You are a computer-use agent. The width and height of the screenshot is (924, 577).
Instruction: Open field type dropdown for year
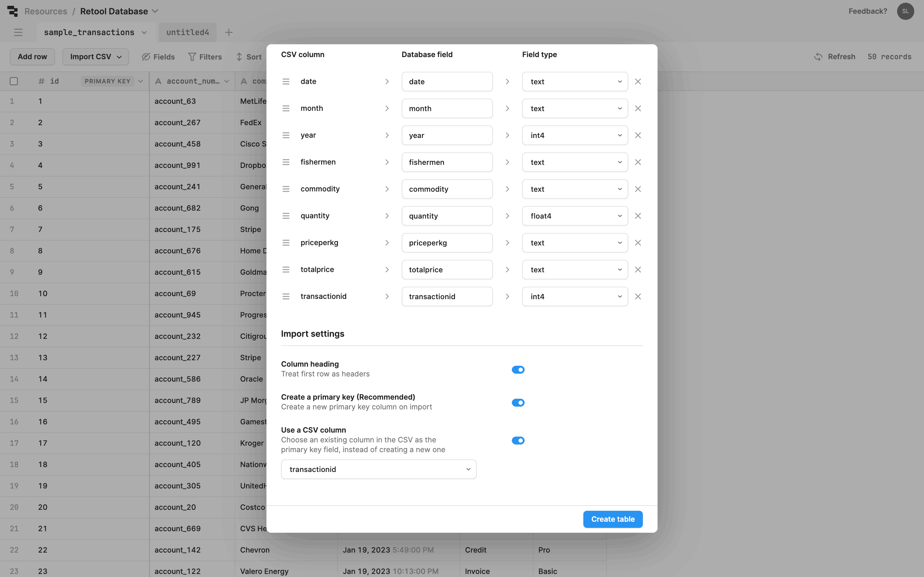click(575, 136)
